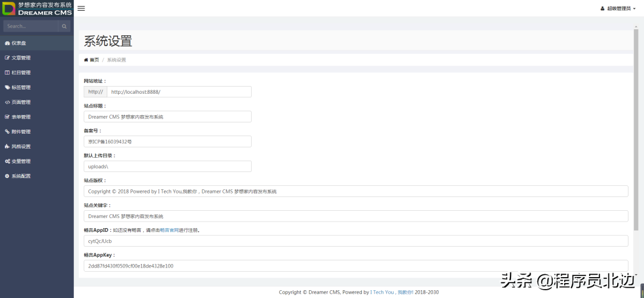This screenshot has height=298, width=644.
Task: Click the dashboard 仪表盘 icon
Action: point(7,43)
